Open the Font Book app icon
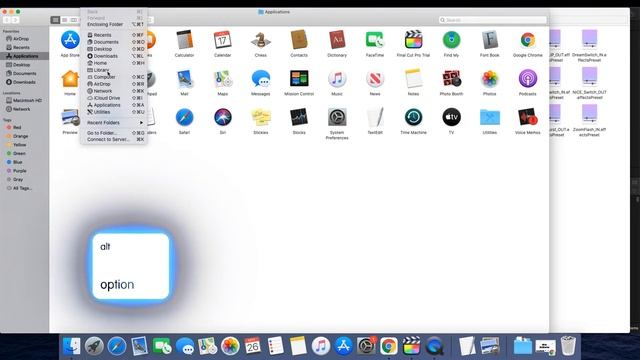The height and width of the screenshot is (360, 640). coord(489,40)
